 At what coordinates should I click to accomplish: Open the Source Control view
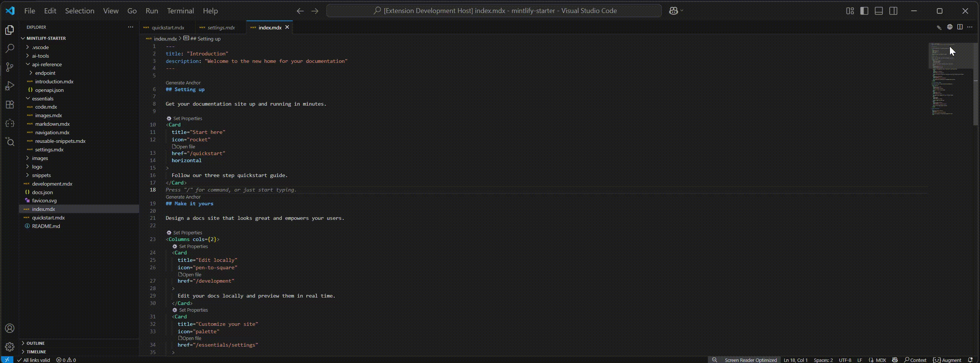pos(10,67)
